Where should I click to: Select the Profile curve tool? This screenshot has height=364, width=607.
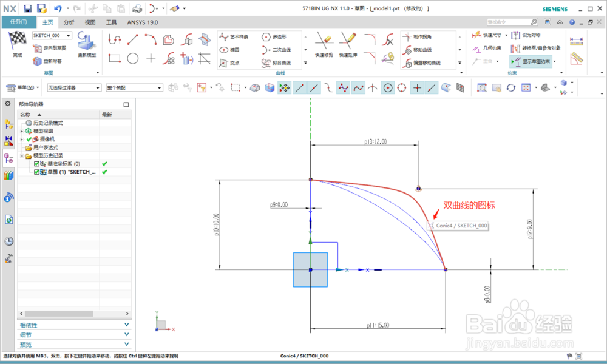[x=115, y=39]
